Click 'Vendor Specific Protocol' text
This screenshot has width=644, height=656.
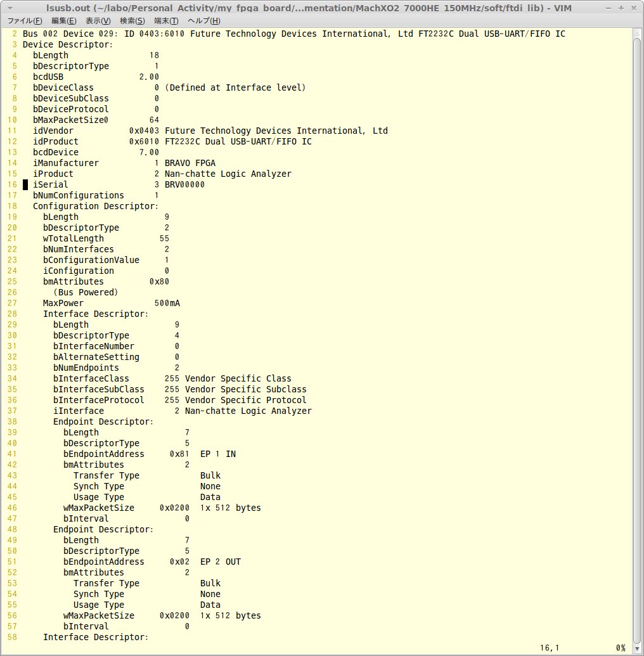click(x=246, y=400)
